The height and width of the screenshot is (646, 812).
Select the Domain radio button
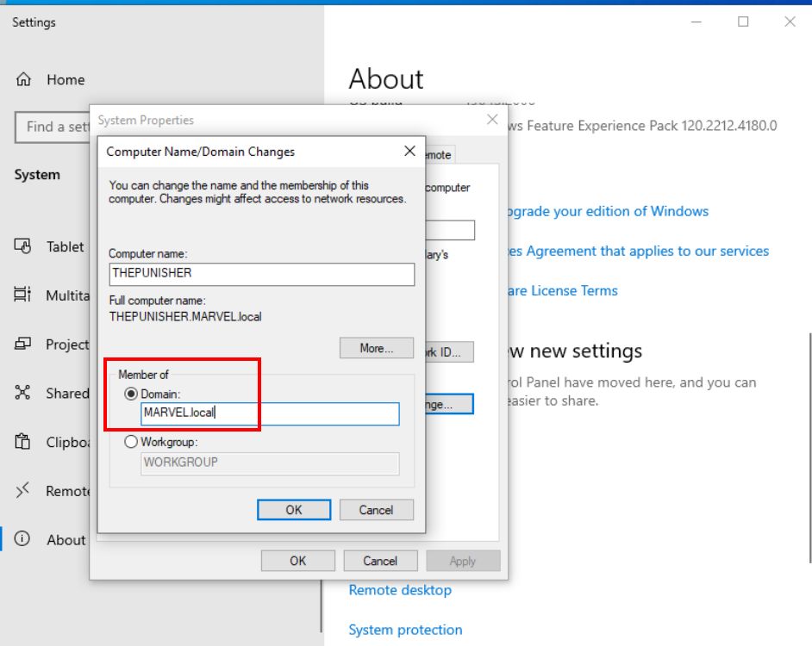pyautogui.click(x=131, y=394)
